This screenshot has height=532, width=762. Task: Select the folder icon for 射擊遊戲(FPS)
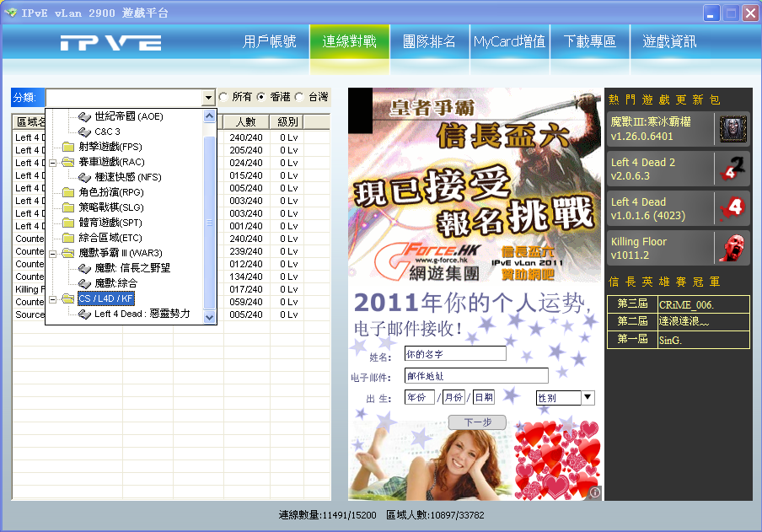68,147
